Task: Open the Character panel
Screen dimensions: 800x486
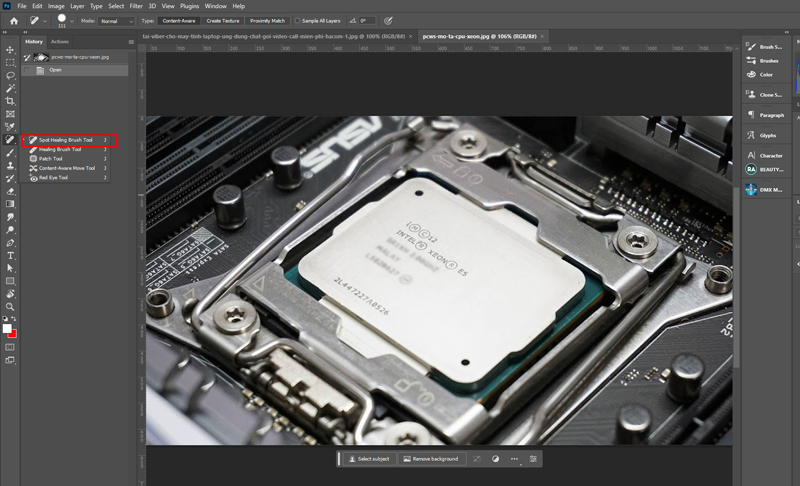Action: (764, 156)
